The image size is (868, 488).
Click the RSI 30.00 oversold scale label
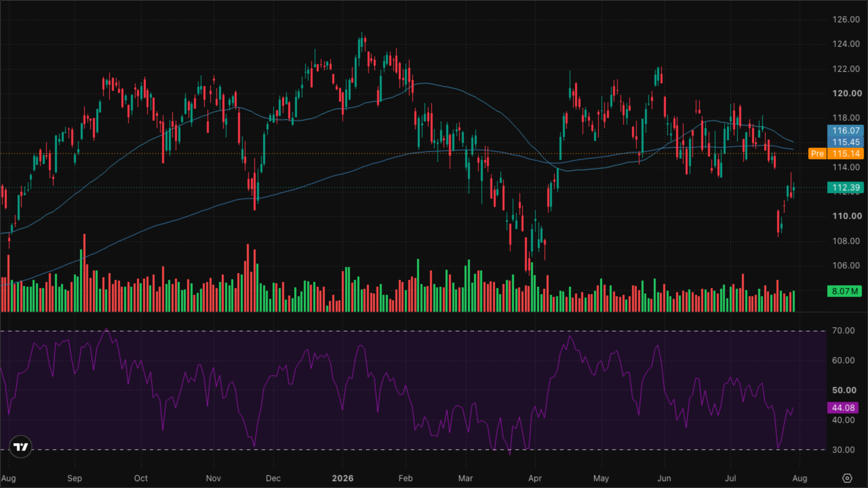(x=843, y=450)
